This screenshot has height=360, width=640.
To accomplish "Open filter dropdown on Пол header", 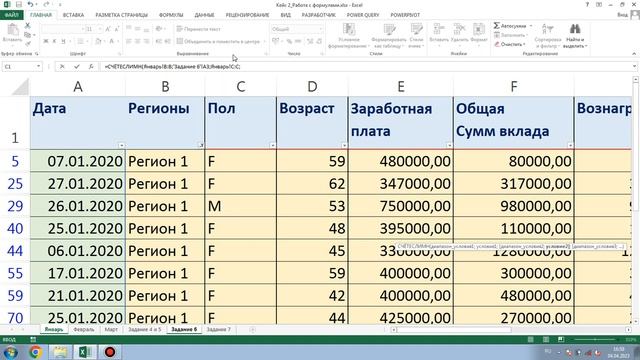I will [272, 145].
